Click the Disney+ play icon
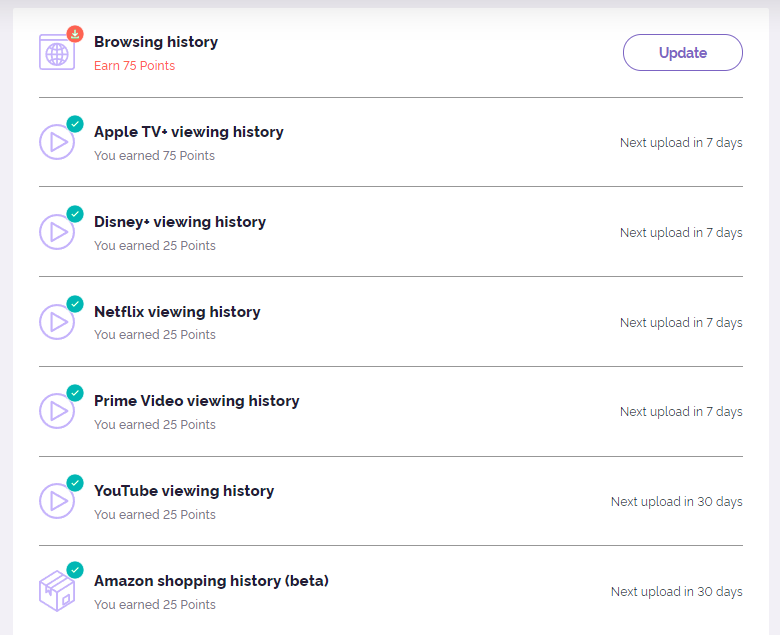This screenshot has height=635, width=780. pos(57,232)
